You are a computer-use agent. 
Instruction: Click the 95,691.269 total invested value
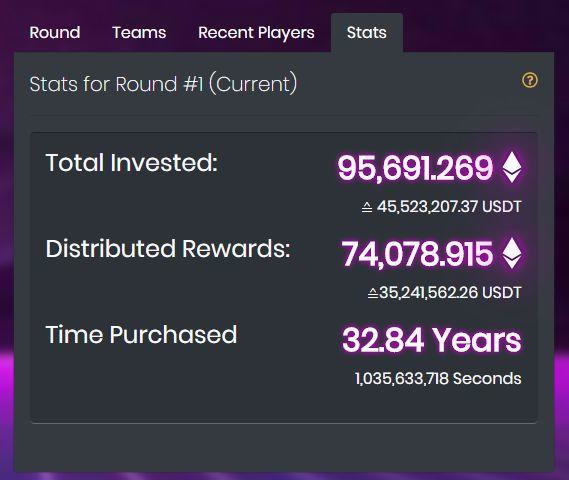click(415, 167)
